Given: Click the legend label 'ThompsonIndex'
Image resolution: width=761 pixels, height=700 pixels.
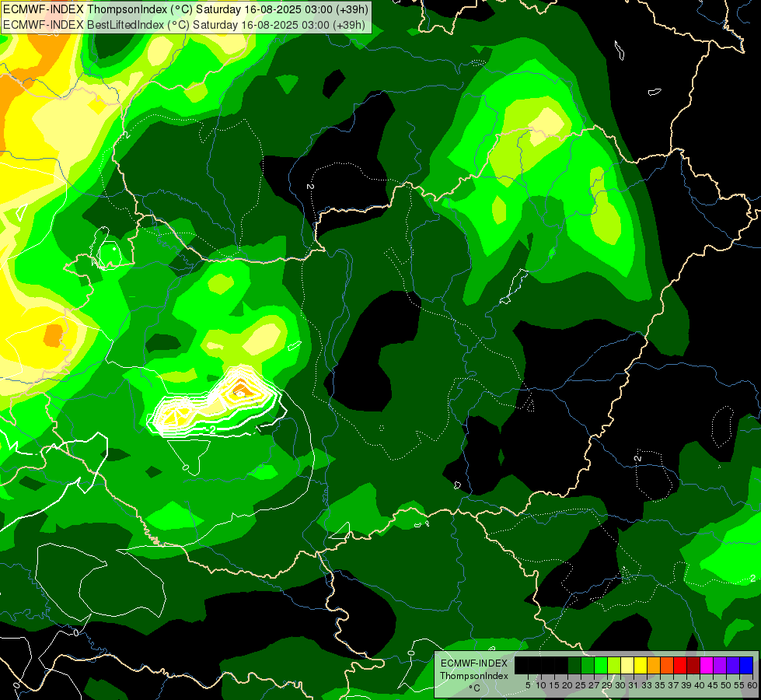Looking at the screenshot, I should pyautogui.click(x=474, y=676).
